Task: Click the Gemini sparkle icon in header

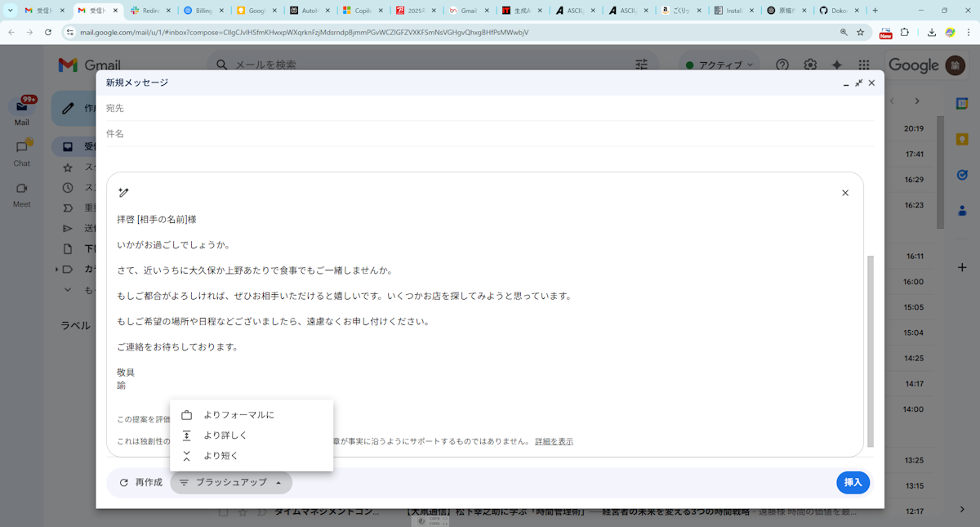Action: (x=836, y=65)
